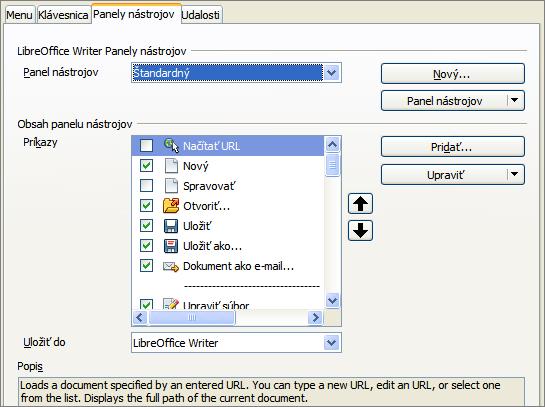Expand the Panel nástrojov menu button arrow
This screenshot has width=545, height=407.
(x=515, y=101)
